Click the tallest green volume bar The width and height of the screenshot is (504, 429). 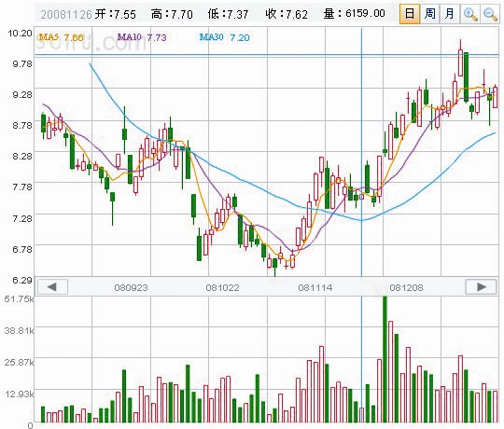pos(385,359)
